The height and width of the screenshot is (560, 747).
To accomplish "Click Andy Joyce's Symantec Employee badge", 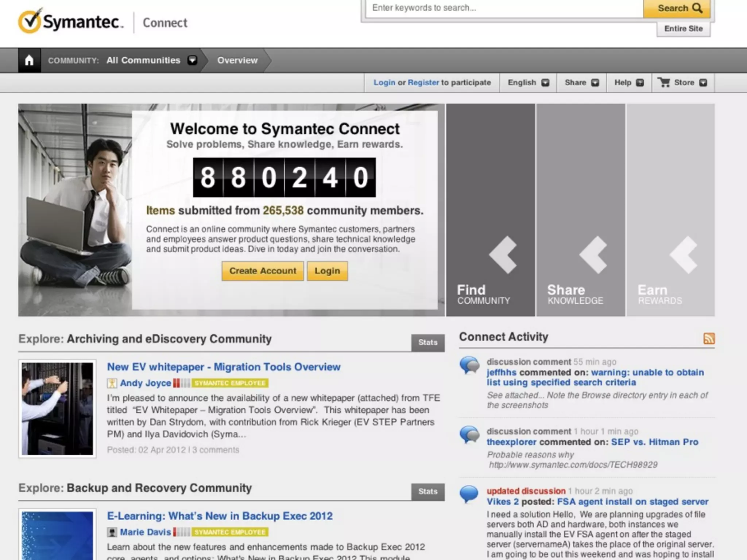I will (230, 383).
